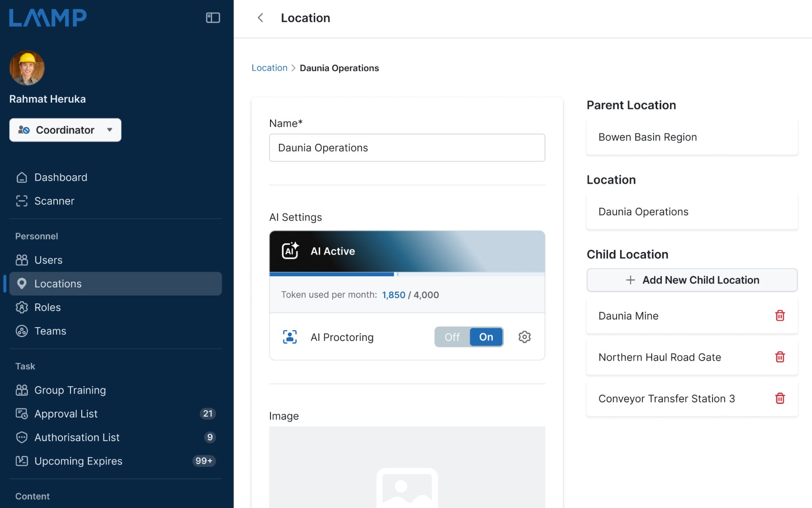Delete Northern Haul Road Gate trash icon
The width and height of the screenshot is (812, 508).
pos(780,357)
